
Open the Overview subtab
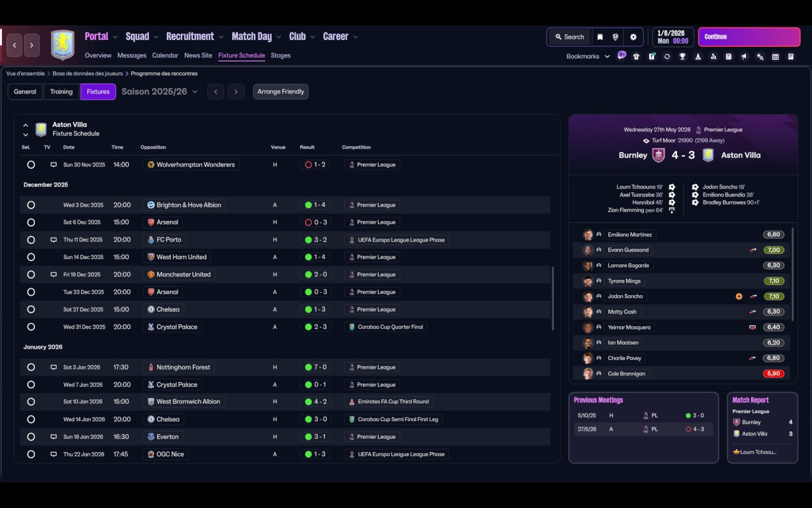(98, 55)
